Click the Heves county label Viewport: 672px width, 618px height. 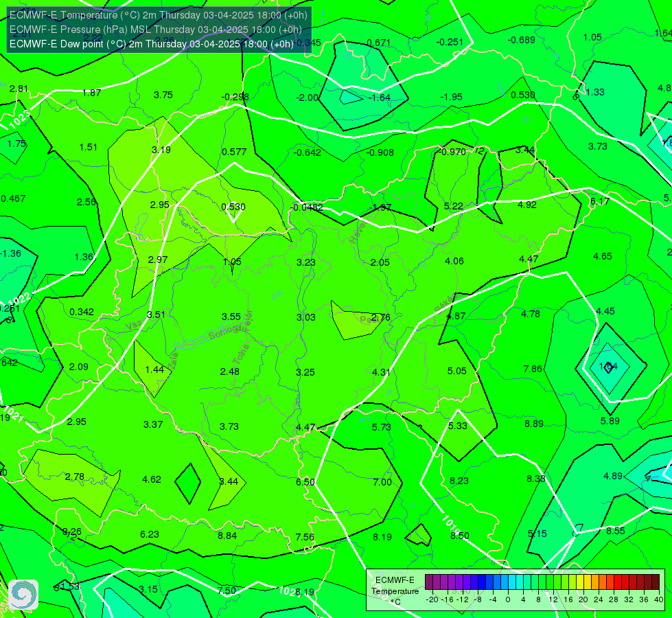[x=358, y=232]
